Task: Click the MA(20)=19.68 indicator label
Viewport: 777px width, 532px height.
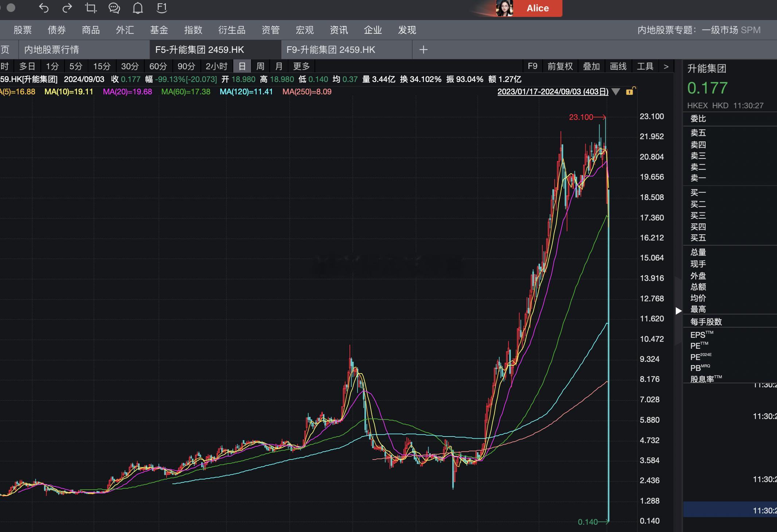Action: [x=128, y=92]
